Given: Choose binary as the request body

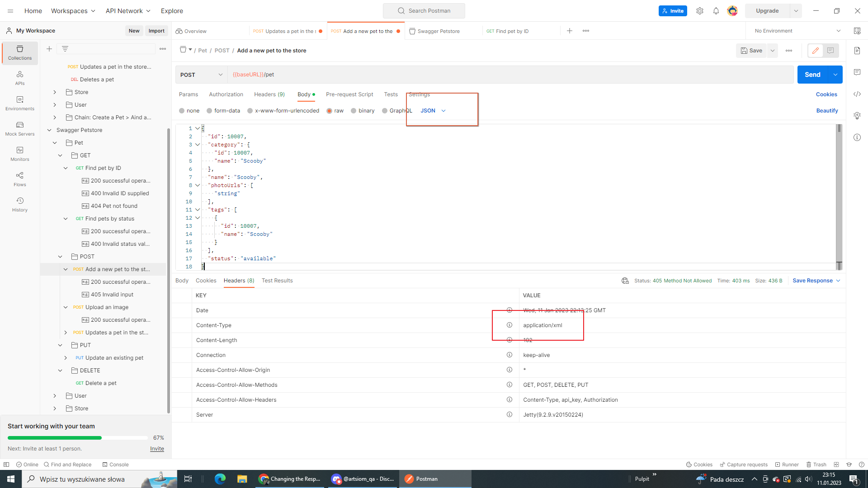Looking at the screenshot, I should 362,111.
